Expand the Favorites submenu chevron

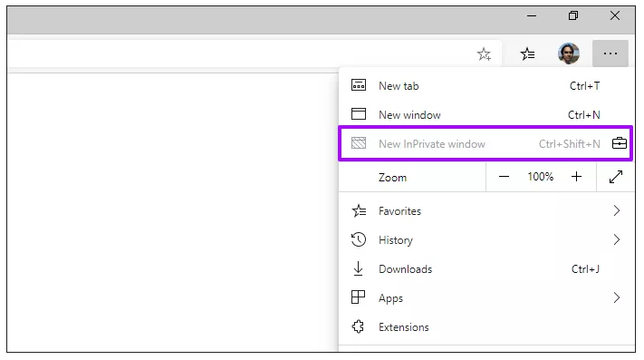tap(617, 210)
